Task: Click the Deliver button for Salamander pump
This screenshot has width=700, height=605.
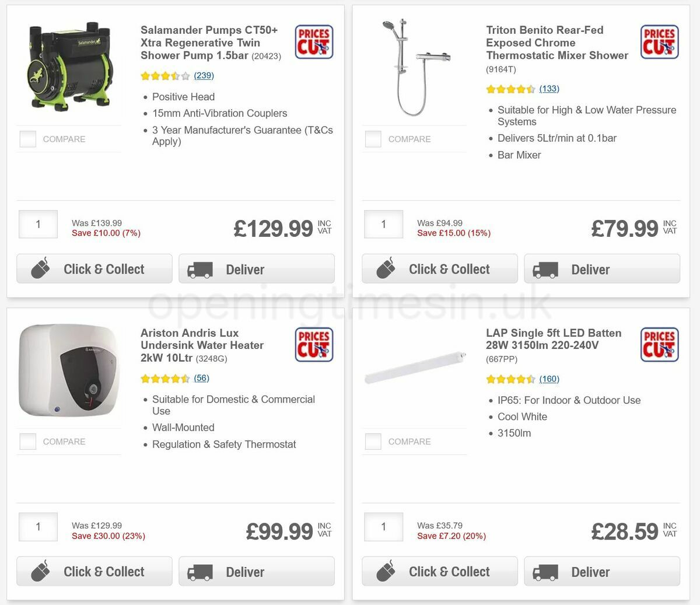Action: [257, 268]
